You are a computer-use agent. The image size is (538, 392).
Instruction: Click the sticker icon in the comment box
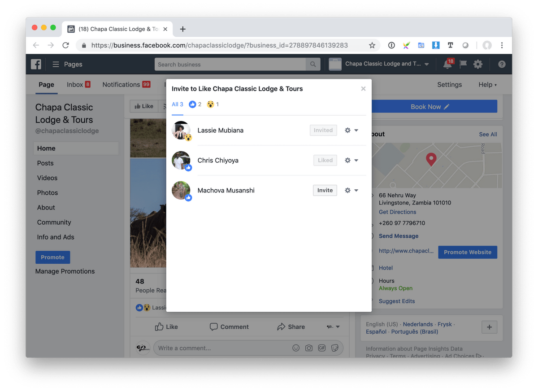coord(335,348)
